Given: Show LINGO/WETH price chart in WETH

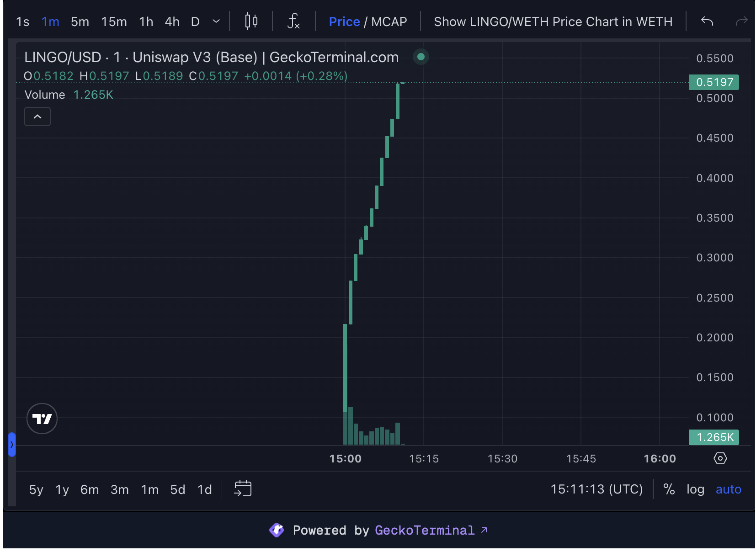Looking at the screenshot, I should click(x=553, y=21).
